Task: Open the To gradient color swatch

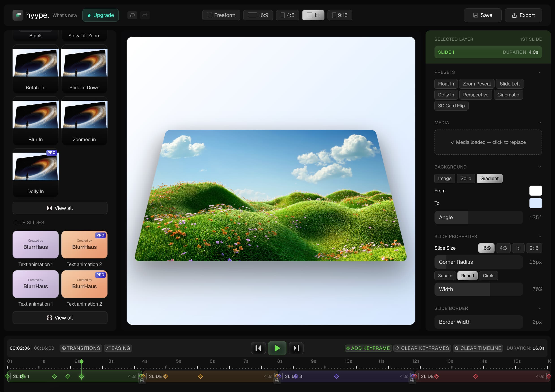Action: (536, 203)
